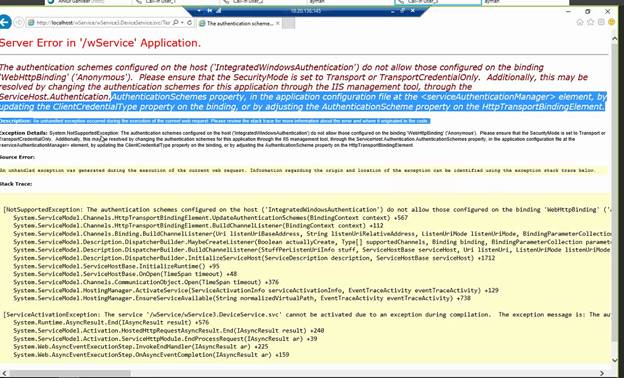Go back with the blue Back arrow
624x378 pixels.
[x=5, y=22]
